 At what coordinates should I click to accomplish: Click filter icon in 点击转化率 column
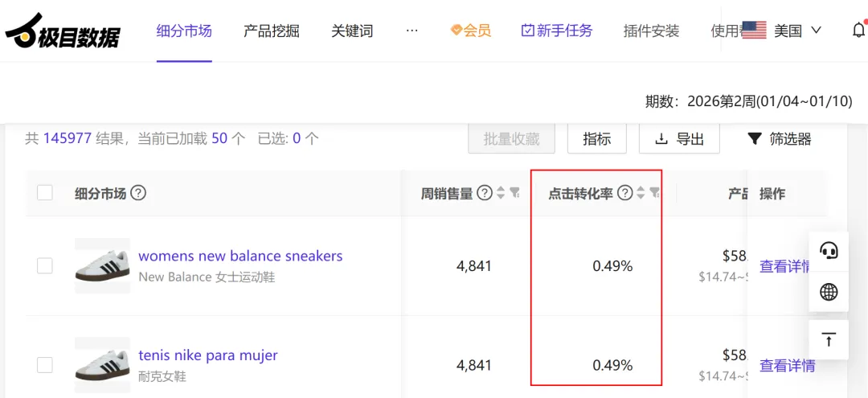pyautogui.click(x=655, y=193)
